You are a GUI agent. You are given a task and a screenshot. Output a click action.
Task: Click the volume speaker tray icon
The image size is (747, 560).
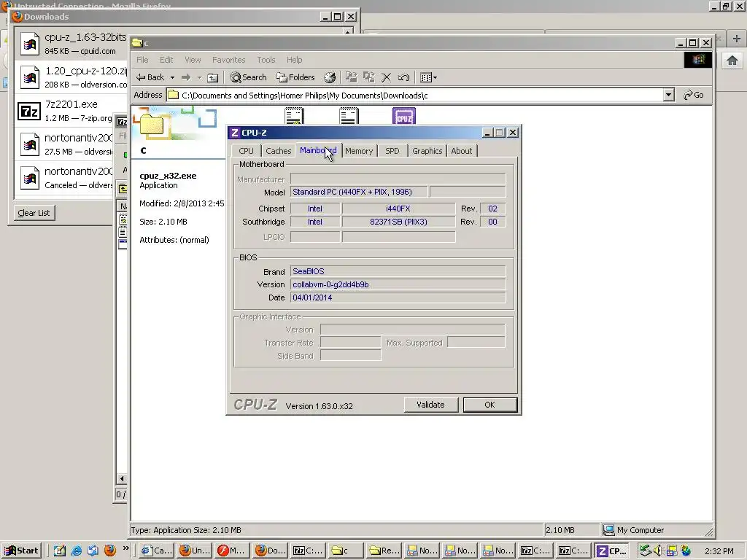point(658,551)
